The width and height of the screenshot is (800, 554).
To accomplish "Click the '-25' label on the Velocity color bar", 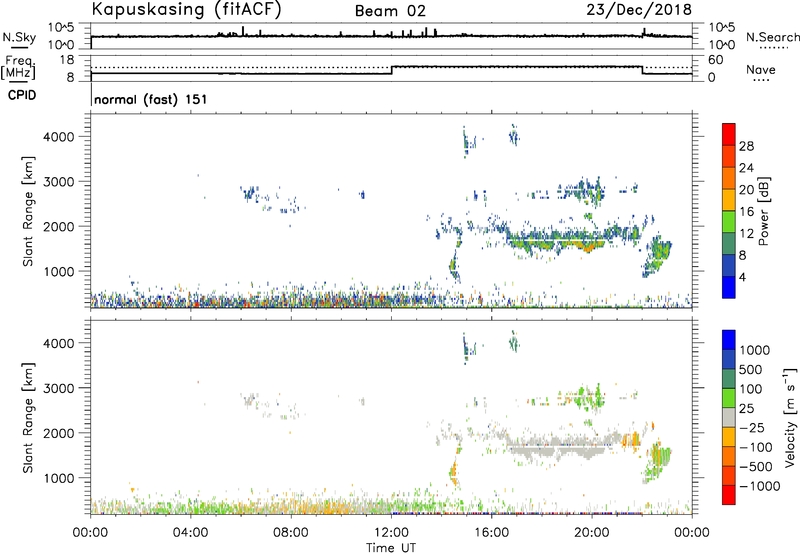I will click(751, 427).
